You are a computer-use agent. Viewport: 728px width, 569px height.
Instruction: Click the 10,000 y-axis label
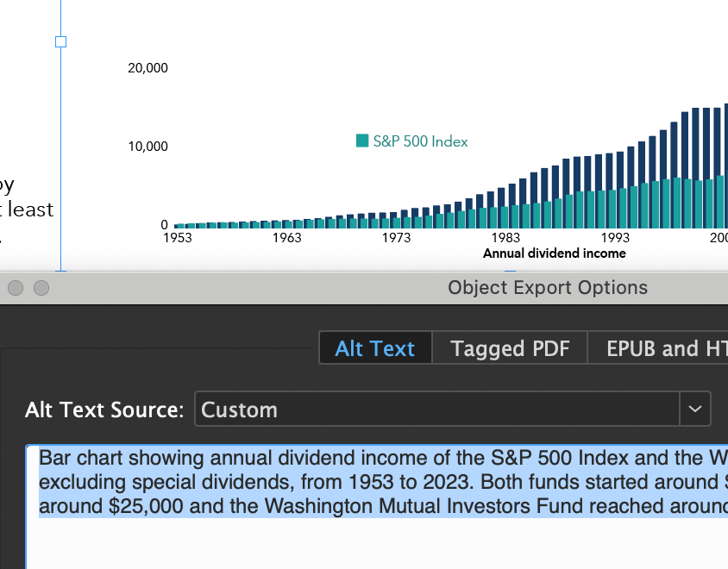point(147,147)
